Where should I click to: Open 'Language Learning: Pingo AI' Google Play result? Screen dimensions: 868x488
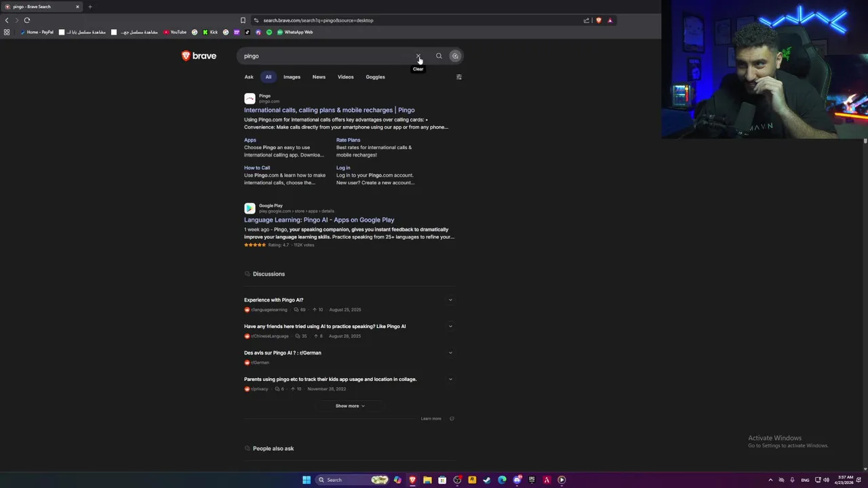click(x=319, y=220)
